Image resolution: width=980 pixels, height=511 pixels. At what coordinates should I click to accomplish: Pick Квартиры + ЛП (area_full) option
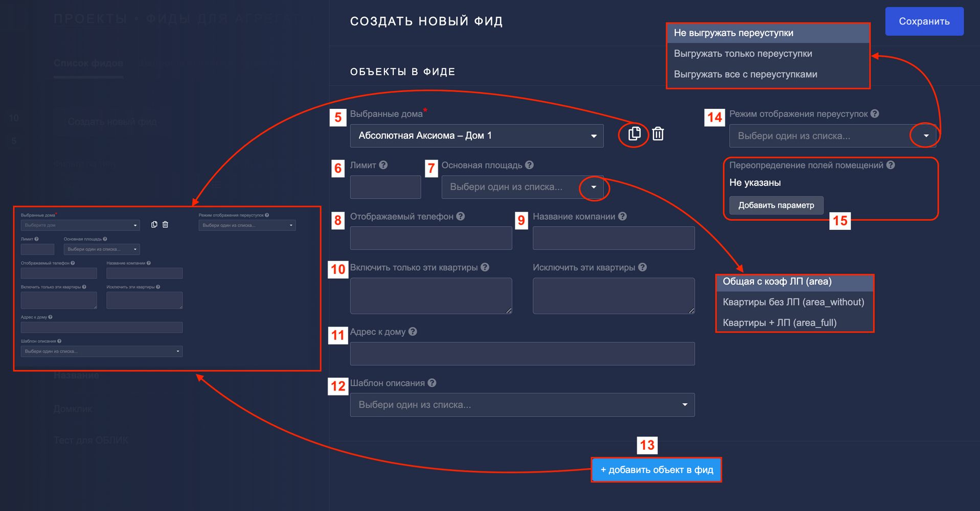(795, 323)
